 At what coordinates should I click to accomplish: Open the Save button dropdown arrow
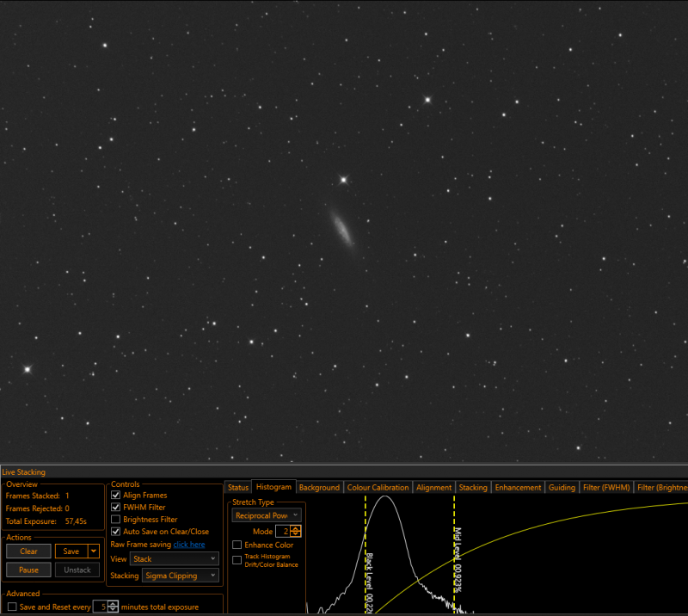pos(94,551)
